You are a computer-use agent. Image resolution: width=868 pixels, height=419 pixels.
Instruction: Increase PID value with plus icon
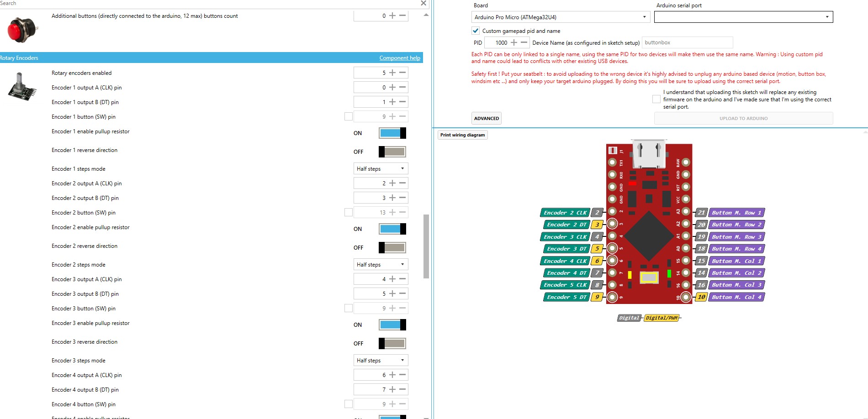point(514,42)
